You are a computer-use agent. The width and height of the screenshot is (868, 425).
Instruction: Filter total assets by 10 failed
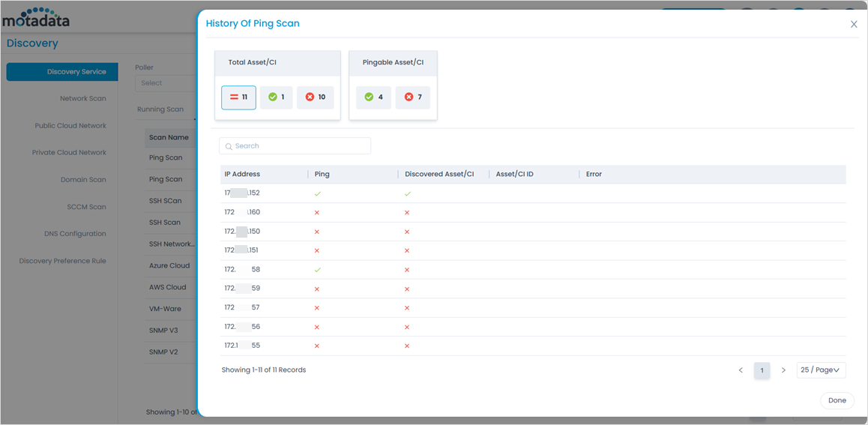tap(316, 97)
